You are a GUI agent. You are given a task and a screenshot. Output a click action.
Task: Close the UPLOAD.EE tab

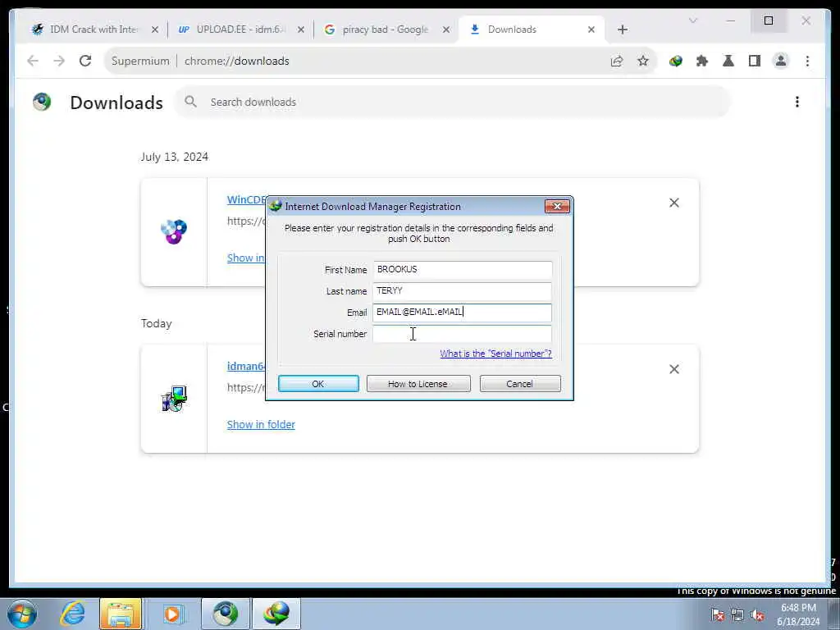300,30
